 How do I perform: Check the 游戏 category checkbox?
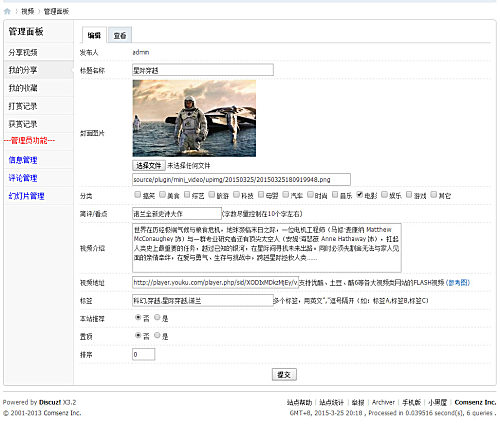(409, 194)
